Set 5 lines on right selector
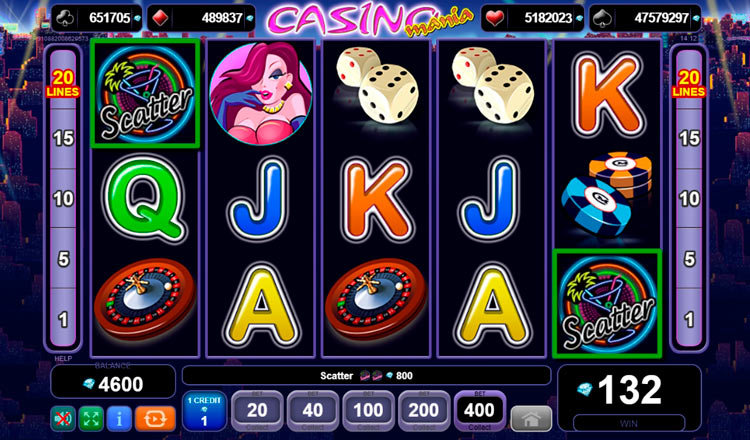This screenshot has height=440, width=750. [689, 259]
